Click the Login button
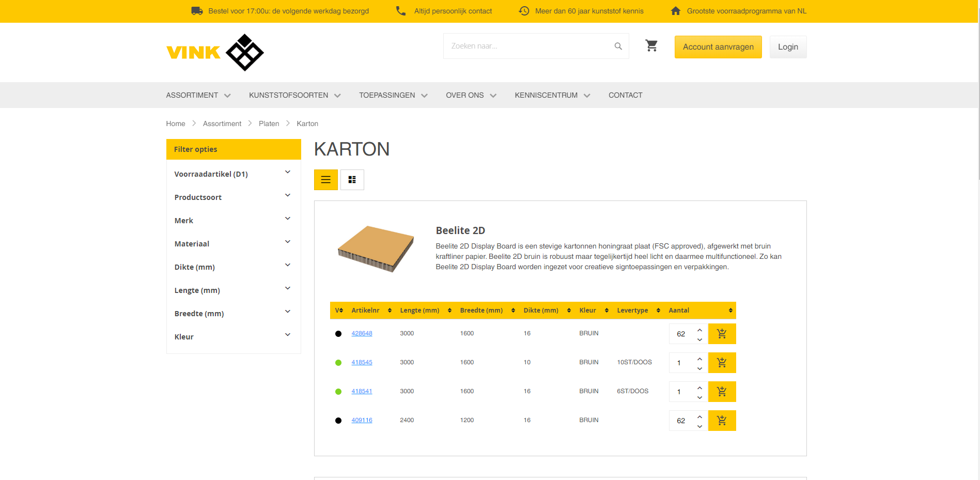This screenshot has height=480, width=980. pos(788,47)
